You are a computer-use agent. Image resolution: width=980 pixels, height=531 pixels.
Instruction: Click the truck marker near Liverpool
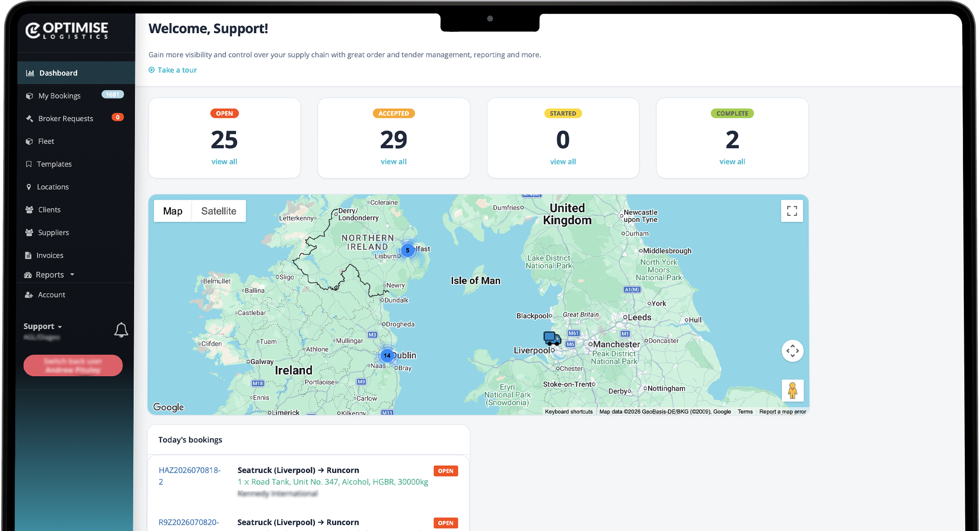[x=552, y=338]
